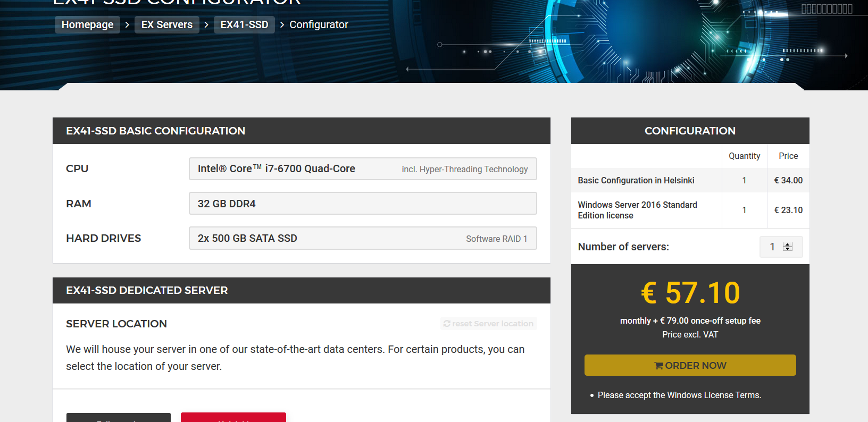868x422 pixels.
Task: Click the ORDER NOW button
Action: coord(690,365)
